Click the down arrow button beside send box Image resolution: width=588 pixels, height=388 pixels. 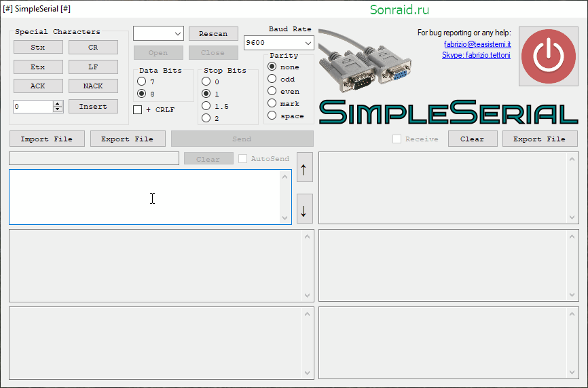click(x=304, y=209)
